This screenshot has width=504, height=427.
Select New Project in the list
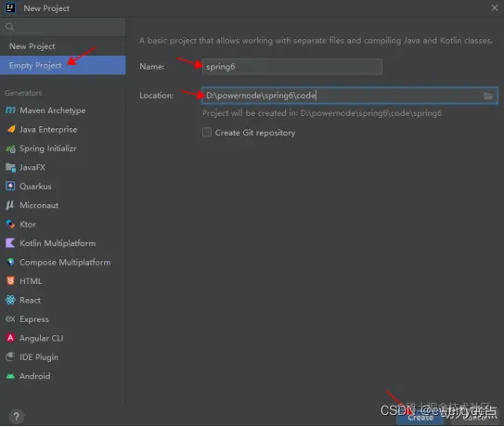coord(63,46)
